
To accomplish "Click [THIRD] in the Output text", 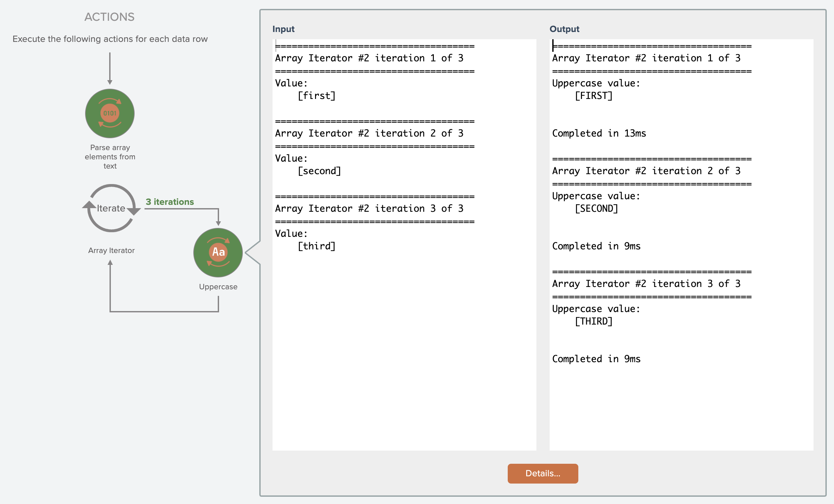I will [x=593, y=321].
